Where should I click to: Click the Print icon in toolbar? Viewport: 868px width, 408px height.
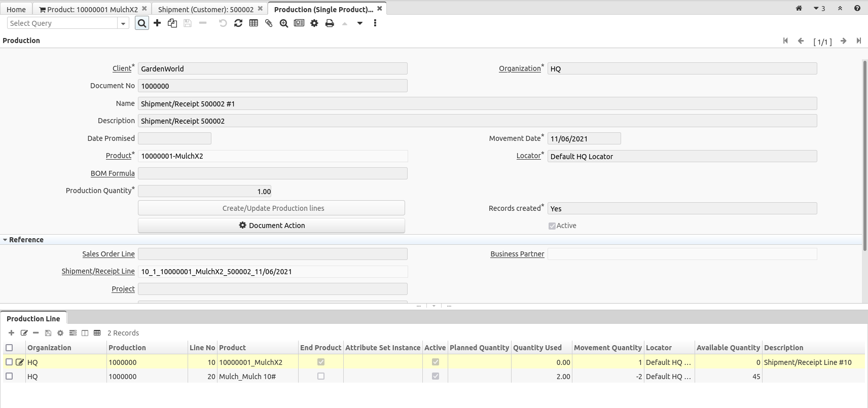tap(330, 23)
